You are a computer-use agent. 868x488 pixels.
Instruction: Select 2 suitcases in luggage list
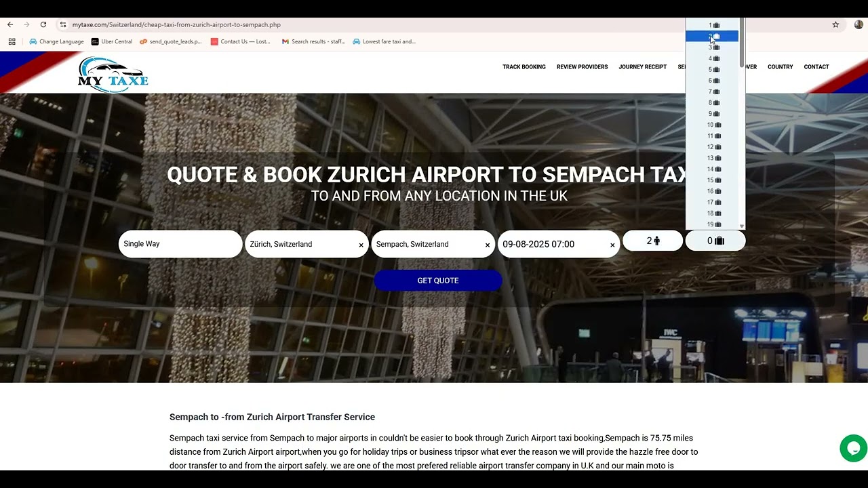coord(712,37)
